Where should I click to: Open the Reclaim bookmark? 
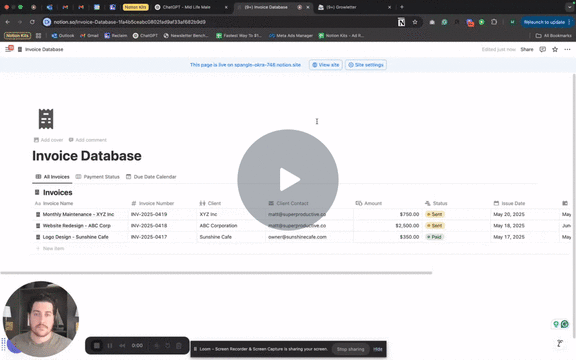pyautogui.click(x=116, y=36)
